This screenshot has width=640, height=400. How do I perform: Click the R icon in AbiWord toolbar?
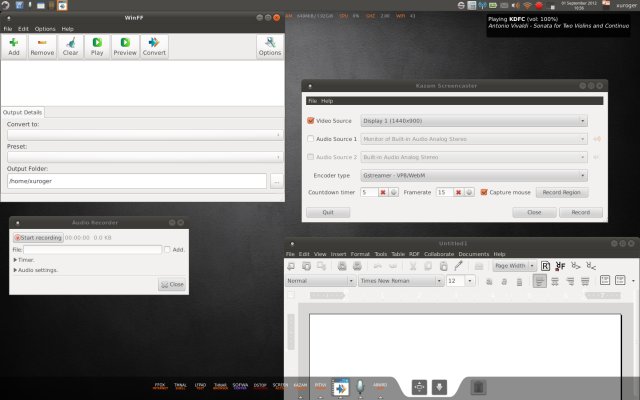coord(545,266)
